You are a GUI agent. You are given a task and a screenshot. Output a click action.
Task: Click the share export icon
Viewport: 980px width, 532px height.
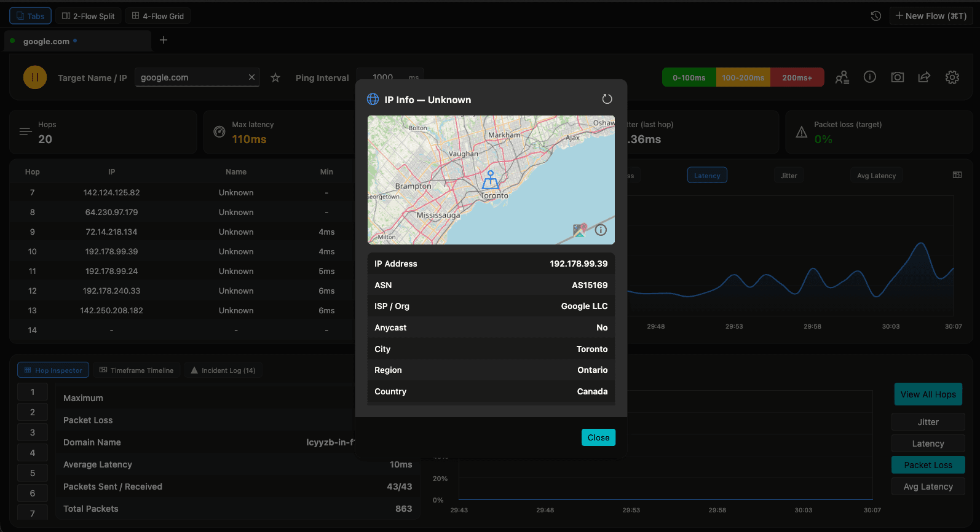[924, 77]
